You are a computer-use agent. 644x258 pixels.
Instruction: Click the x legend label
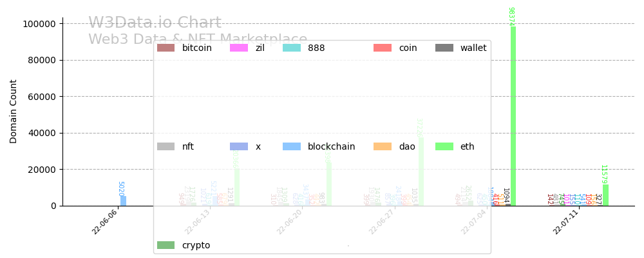(x=258, y=146)
